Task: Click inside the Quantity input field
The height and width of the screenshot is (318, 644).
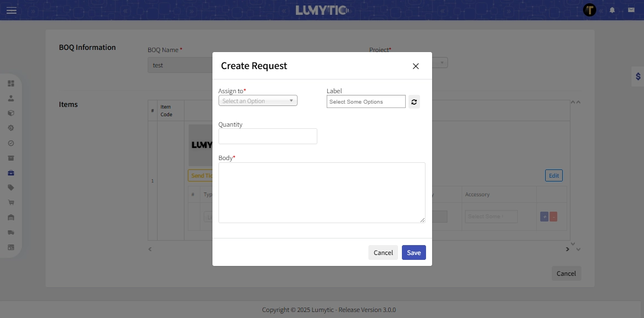Action: (267, 136)
